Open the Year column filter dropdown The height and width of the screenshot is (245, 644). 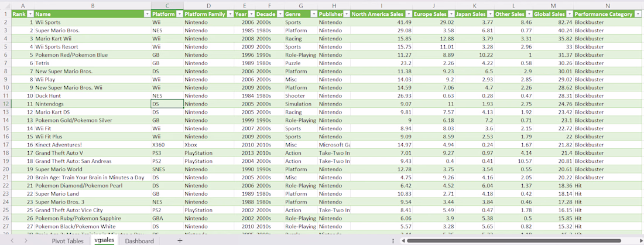251,14
